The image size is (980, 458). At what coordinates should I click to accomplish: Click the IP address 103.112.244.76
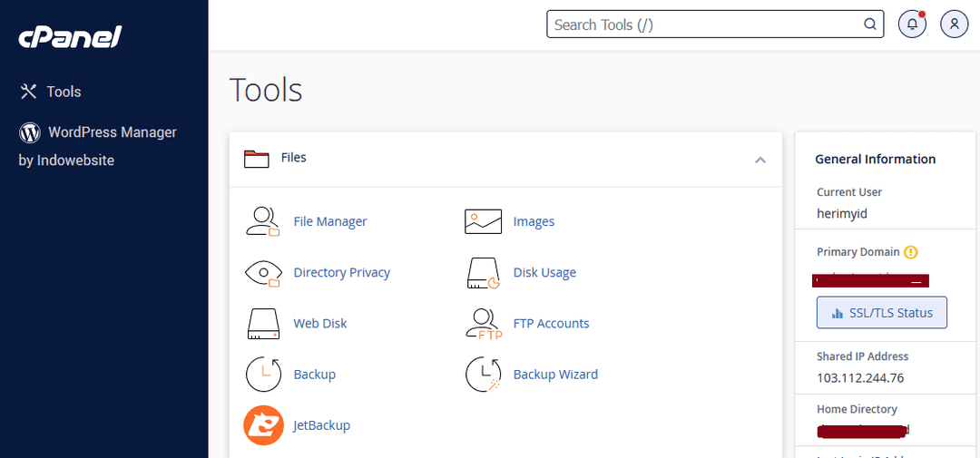860,378
